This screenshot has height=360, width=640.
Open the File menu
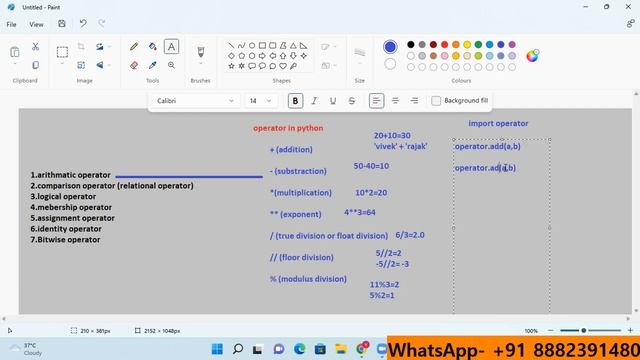(11, 24)
